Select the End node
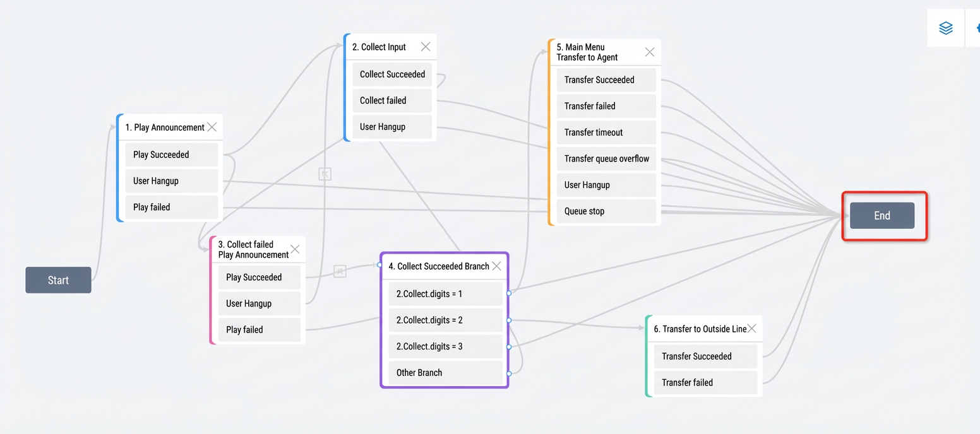Image resolution: width=980 pixels, height=434 pixels. click(x=882, y=216)
